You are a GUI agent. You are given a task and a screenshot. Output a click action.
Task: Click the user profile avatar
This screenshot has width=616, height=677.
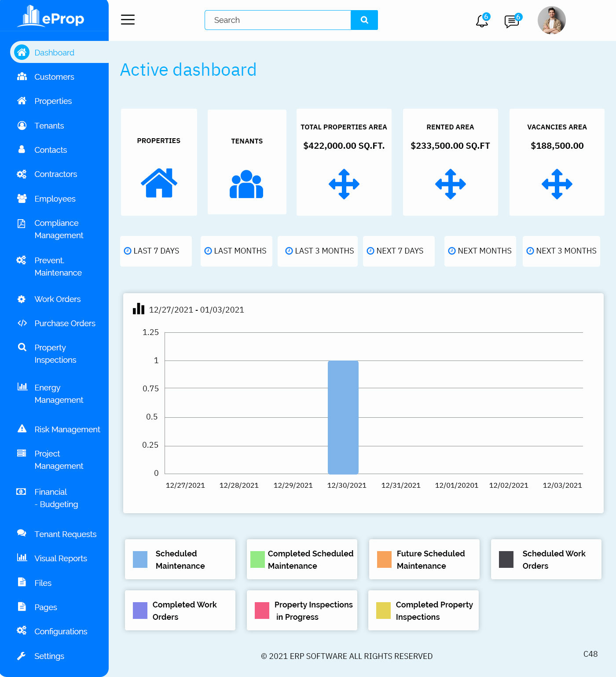point(551,20)
